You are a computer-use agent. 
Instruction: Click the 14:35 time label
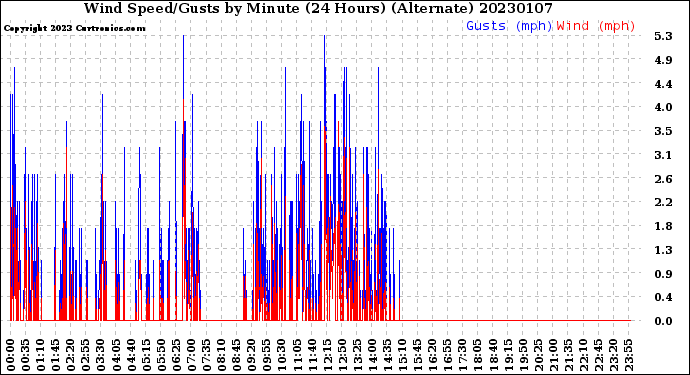tap(387, 355)
